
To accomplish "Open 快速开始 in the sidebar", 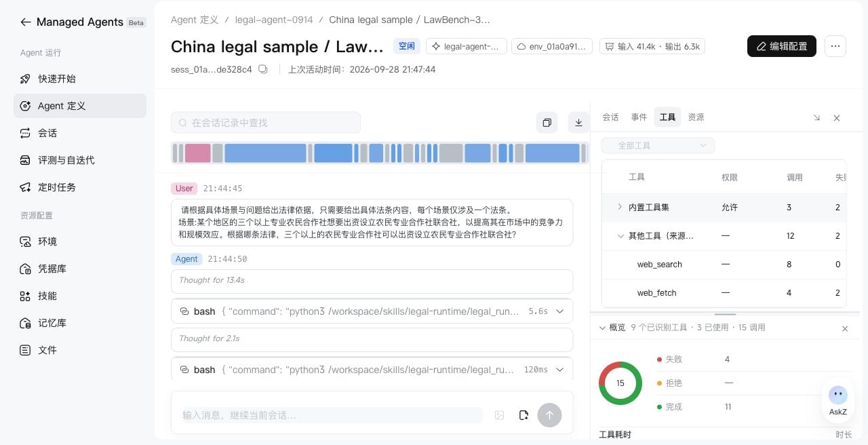I will pyautogui.click(x=80, y=79).
